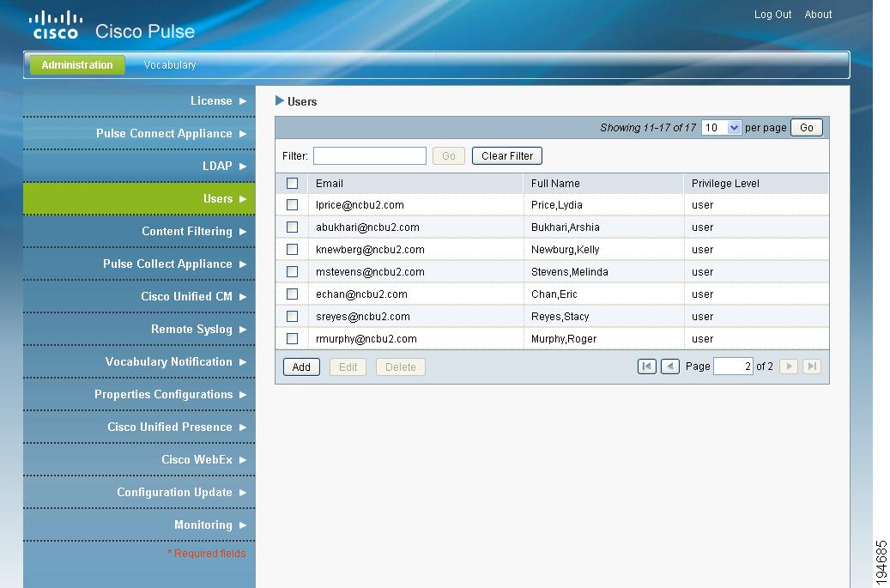Select the Administration tab
The width and height of the screenshot is (890, 588).
point(76,64)
